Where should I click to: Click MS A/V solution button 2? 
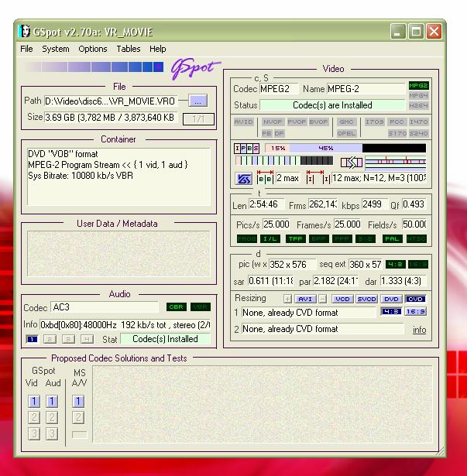pyautogui.click(x=78, y=417)
